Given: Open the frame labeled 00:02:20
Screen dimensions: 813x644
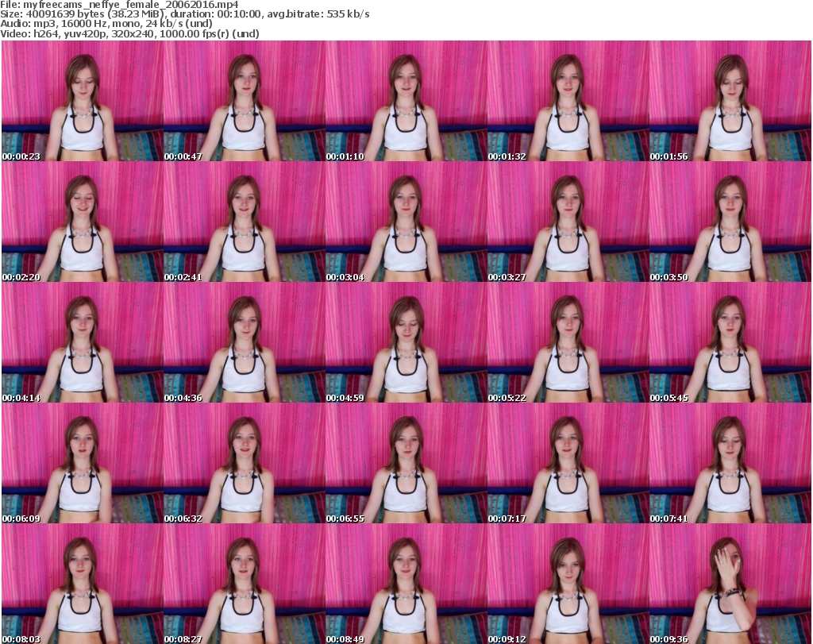Looking at the screenshot, I should pos(83,222).
